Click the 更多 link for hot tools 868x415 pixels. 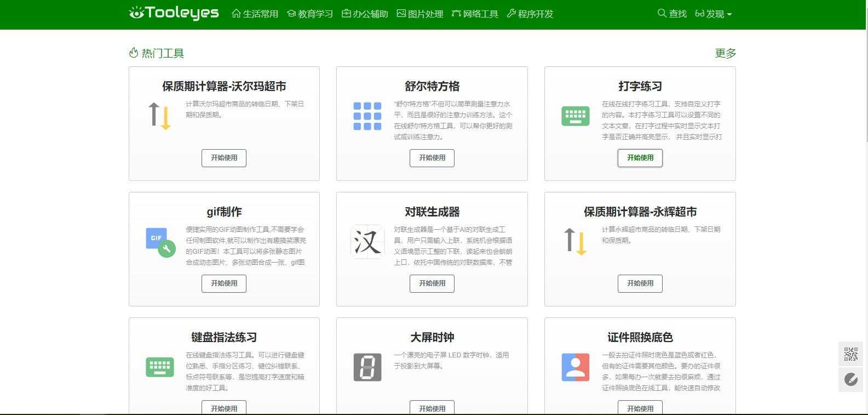[x=725, y=53]
